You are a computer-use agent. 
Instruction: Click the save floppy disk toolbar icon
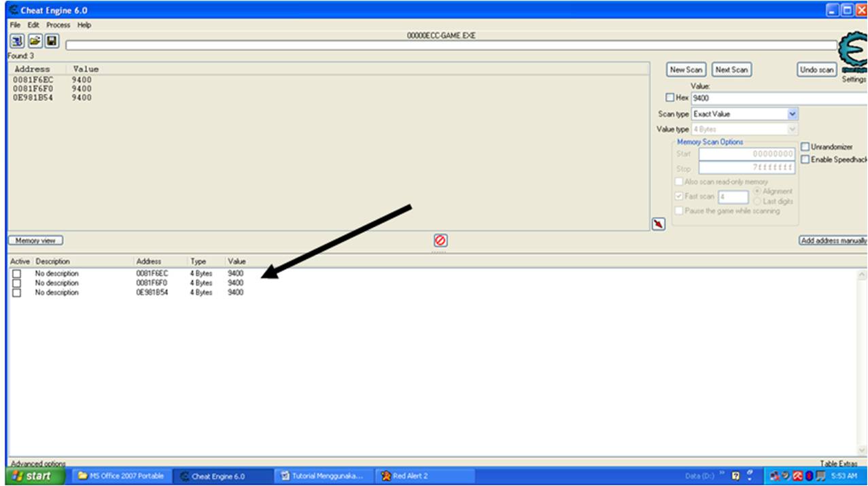coord(52,41)
